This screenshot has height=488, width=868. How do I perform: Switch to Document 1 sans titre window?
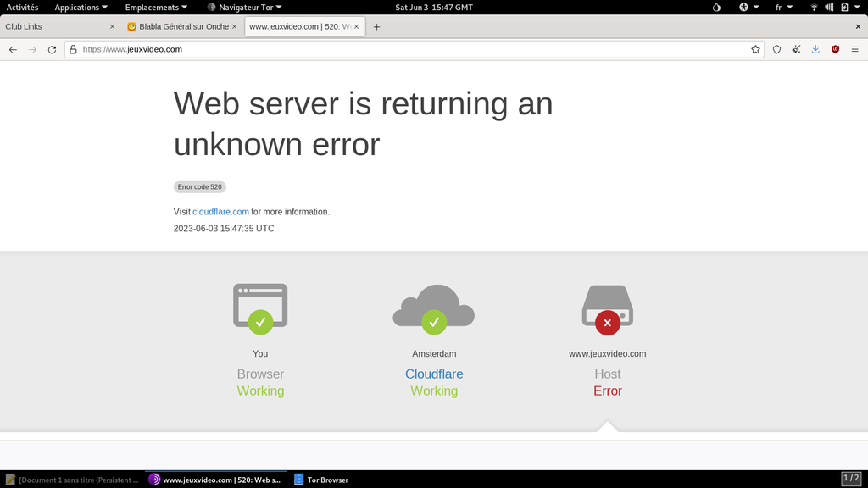(x=72, y=480)
